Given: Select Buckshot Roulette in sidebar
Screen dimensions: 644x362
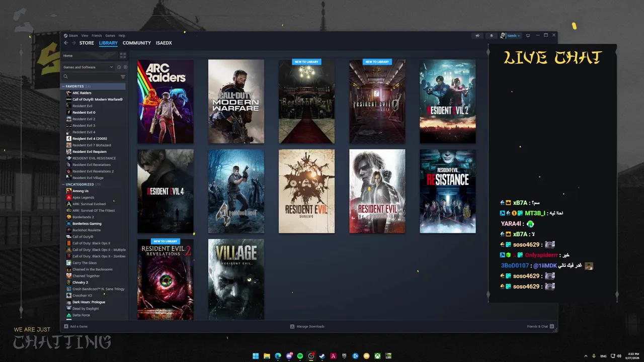Looking at the screenshot, I should 87,230.
